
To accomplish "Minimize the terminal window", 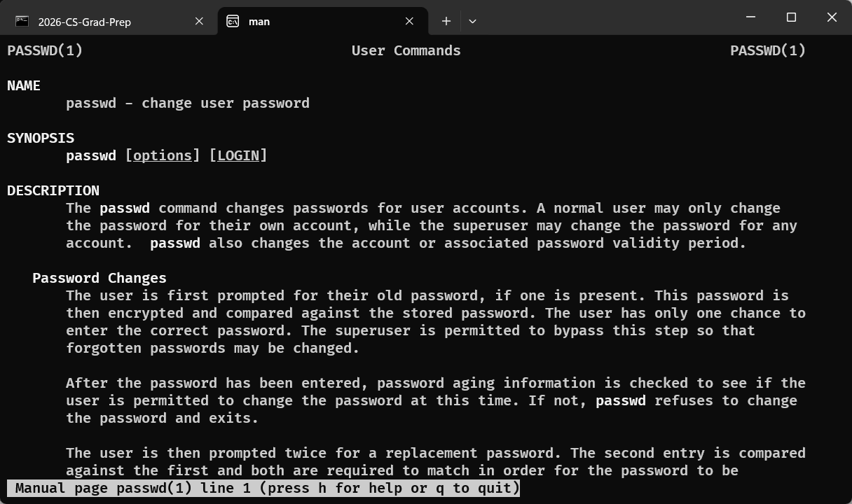I will 750,17.
